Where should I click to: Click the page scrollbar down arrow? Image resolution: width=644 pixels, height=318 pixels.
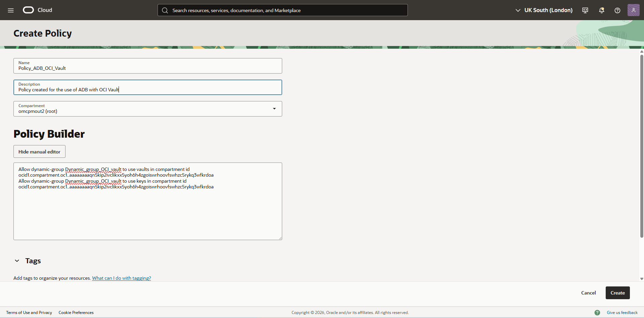642,279
